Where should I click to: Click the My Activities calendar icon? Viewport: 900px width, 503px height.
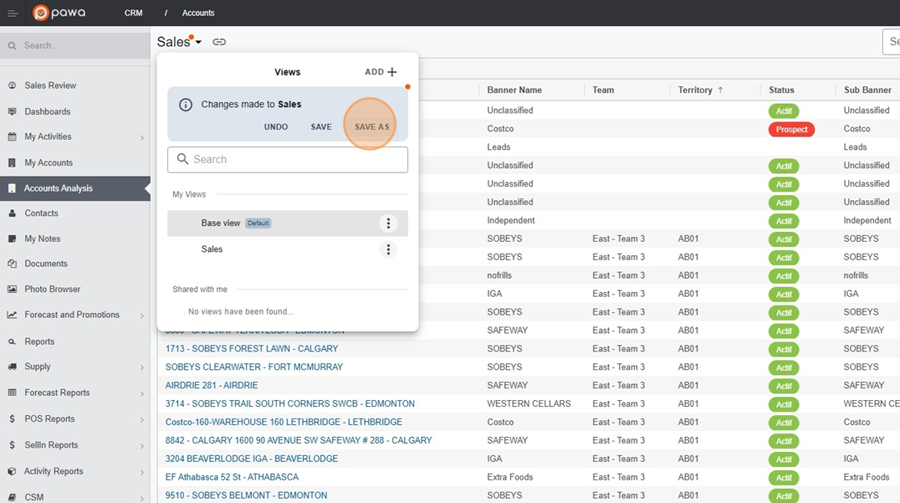pos(12,137)
